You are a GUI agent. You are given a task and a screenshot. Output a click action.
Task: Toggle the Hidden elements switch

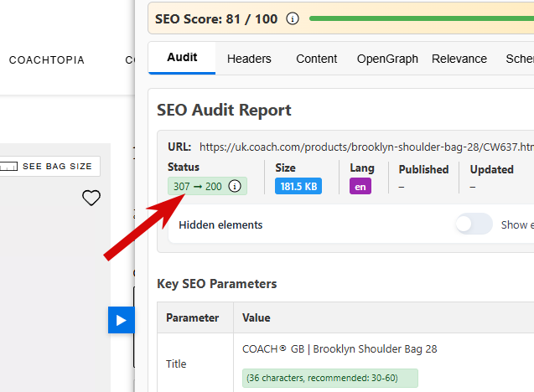click(x=474, y=224)
